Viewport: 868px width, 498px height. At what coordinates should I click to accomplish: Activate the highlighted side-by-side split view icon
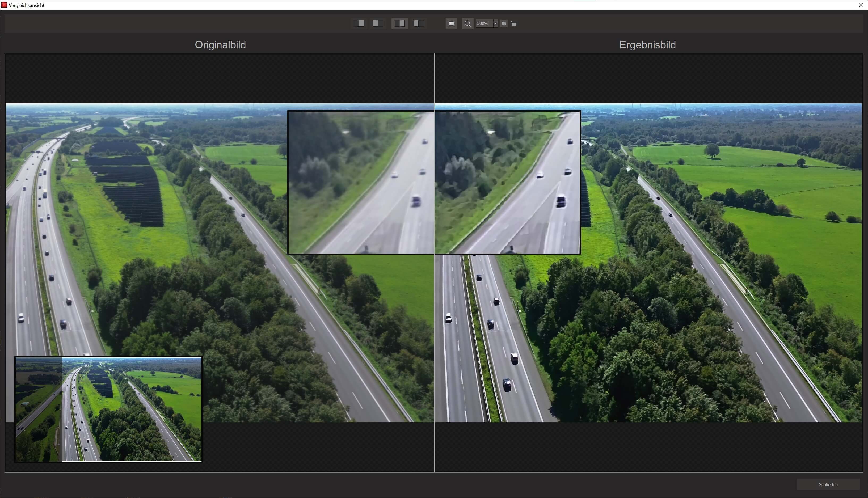click(399, 23)
